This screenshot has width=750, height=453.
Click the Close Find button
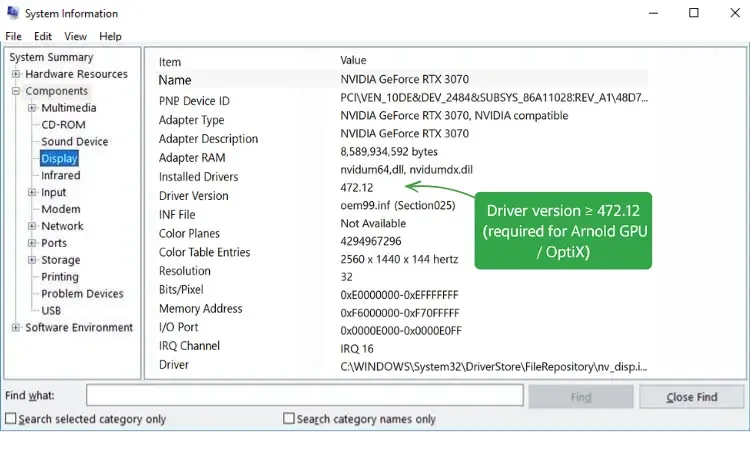(692, 397)
